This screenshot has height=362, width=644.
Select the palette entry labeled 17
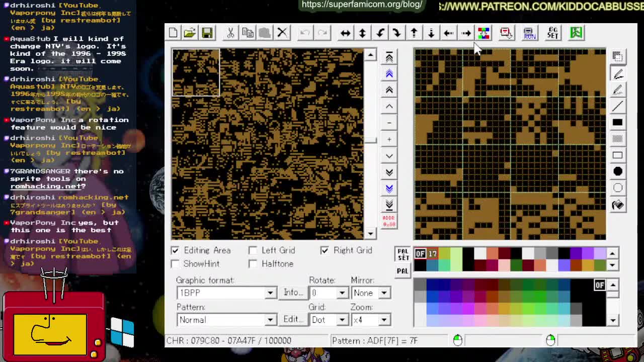coord(432,254)
